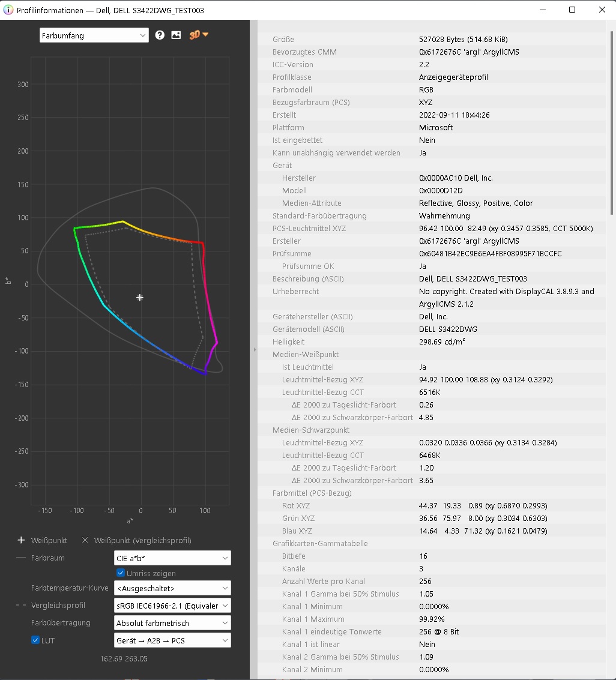The width and height of the screenshot is (616, 680).
Task: Click the Bezugsfarbraum (PCS) XYZ row
Action: (431, 103)
